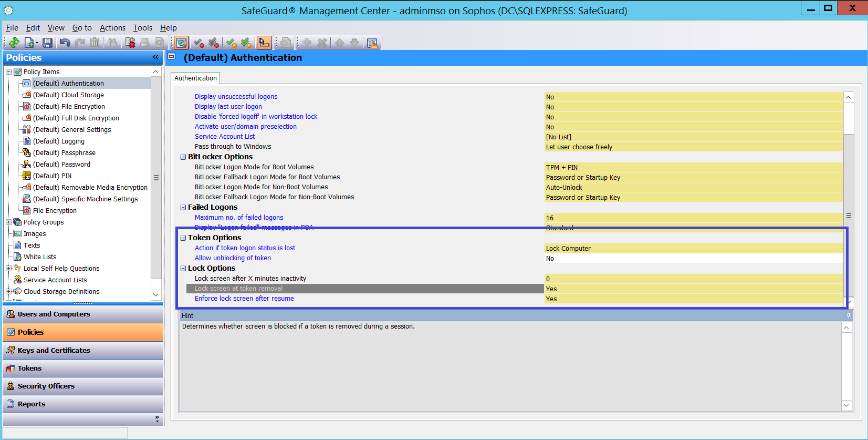
Task: Click the grey plus Add toolbar icon
Action: pyautogui.click(x=307, y=43)
